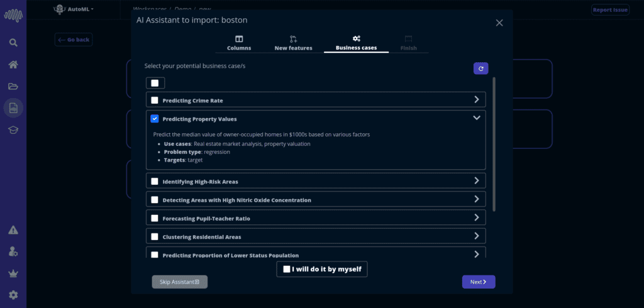Click the Finish tab icon
Image resolution: width=644 pixels, height=308 pixels.
point(408,39)
